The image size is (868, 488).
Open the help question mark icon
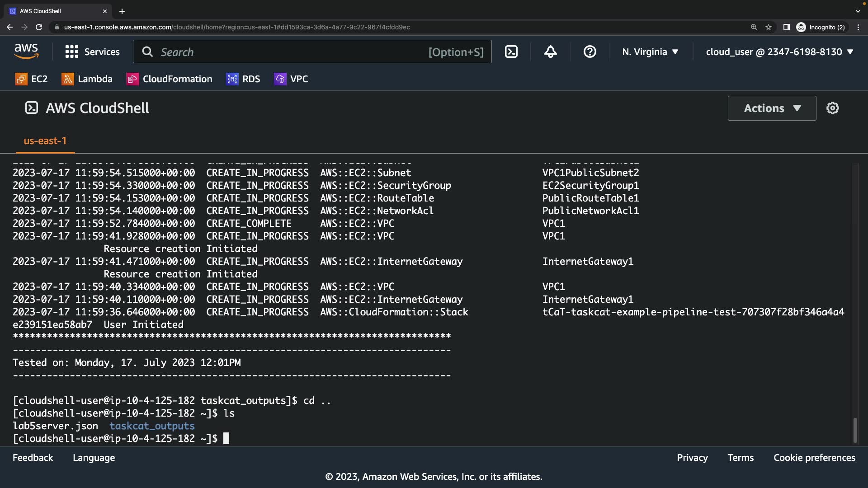590,52
